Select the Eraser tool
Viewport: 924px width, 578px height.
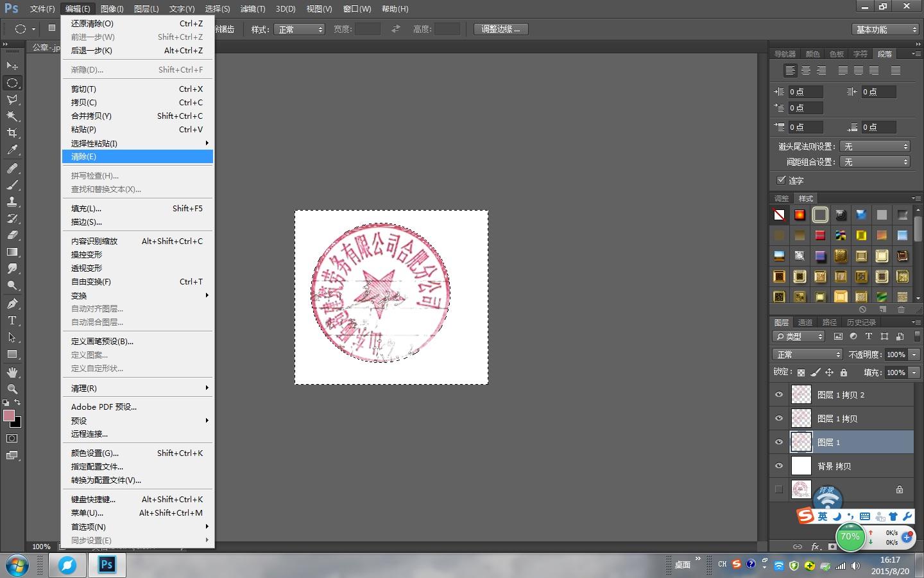tap(12, 235)
